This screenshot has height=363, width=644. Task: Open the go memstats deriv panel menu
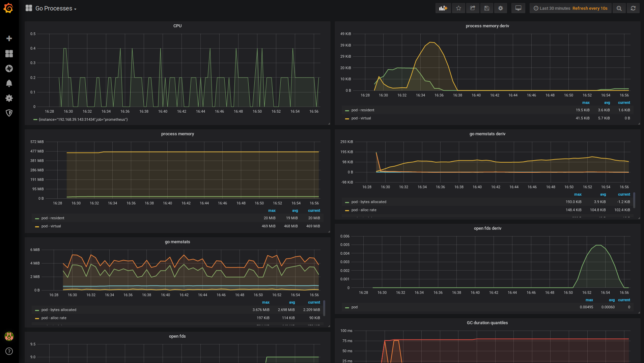point(487,134)
